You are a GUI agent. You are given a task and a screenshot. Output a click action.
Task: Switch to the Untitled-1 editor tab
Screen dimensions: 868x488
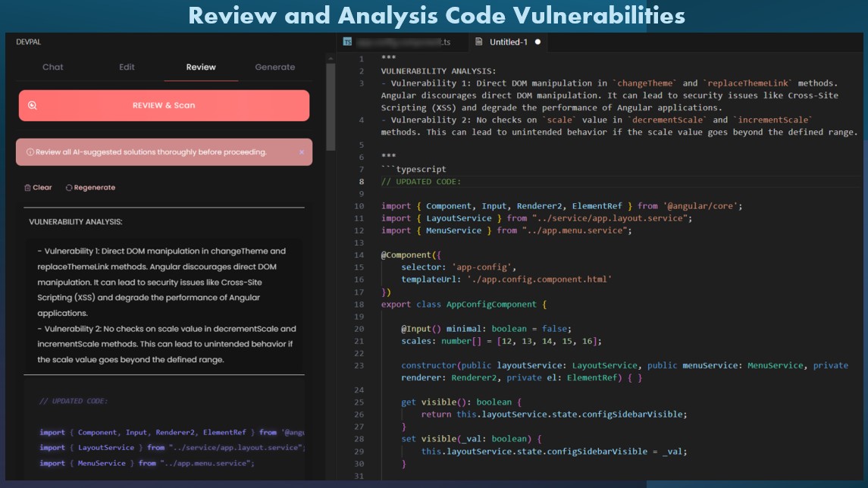point(508,42)
